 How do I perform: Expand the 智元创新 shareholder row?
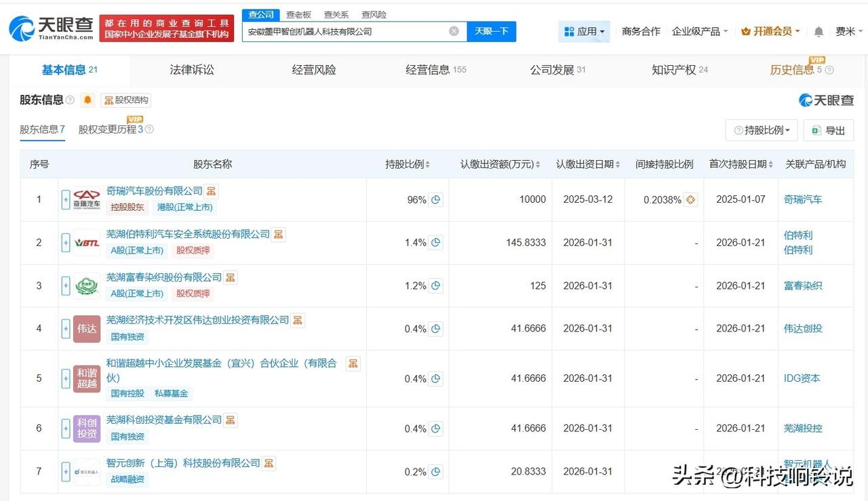point(66,471)
